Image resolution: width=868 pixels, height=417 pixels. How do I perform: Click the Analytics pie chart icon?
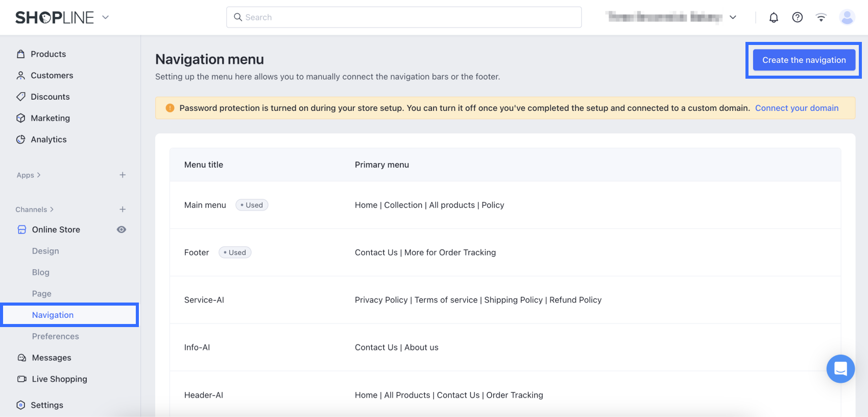point(21,140)
